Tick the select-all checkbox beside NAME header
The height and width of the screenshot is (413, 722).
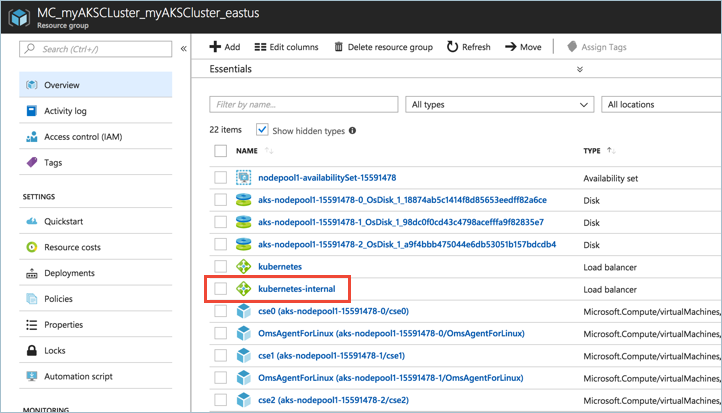coord(221,151)
